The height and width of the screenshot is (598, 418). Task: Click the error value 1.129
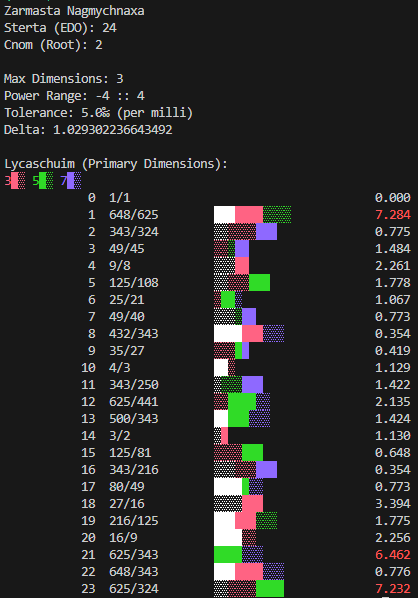[x=393, y=368]
